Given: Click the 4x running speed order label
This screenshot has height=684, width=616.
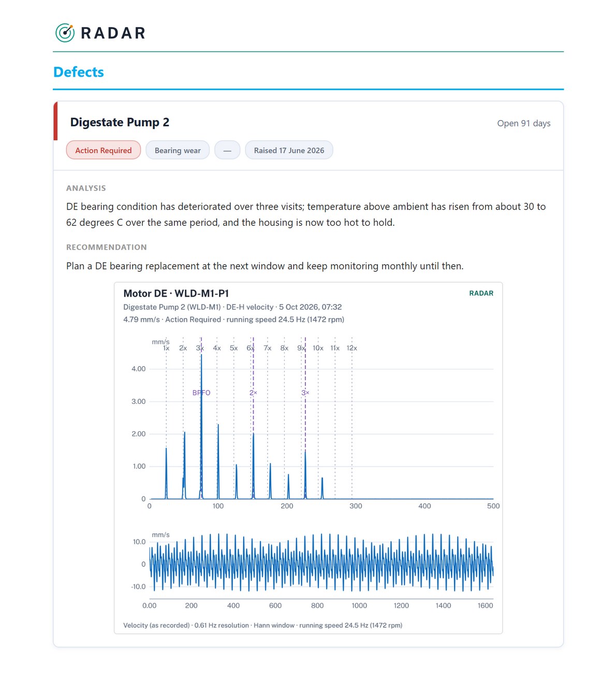Looking at the screenshot, I should click(x=217, y=348).
